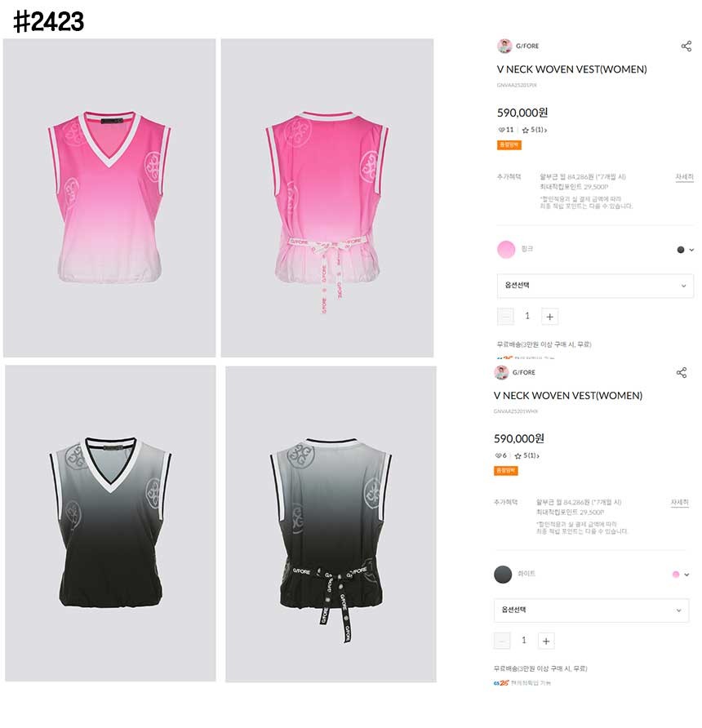View the pink vest back-view product image

pyautogui.click(x=327, y=198)
